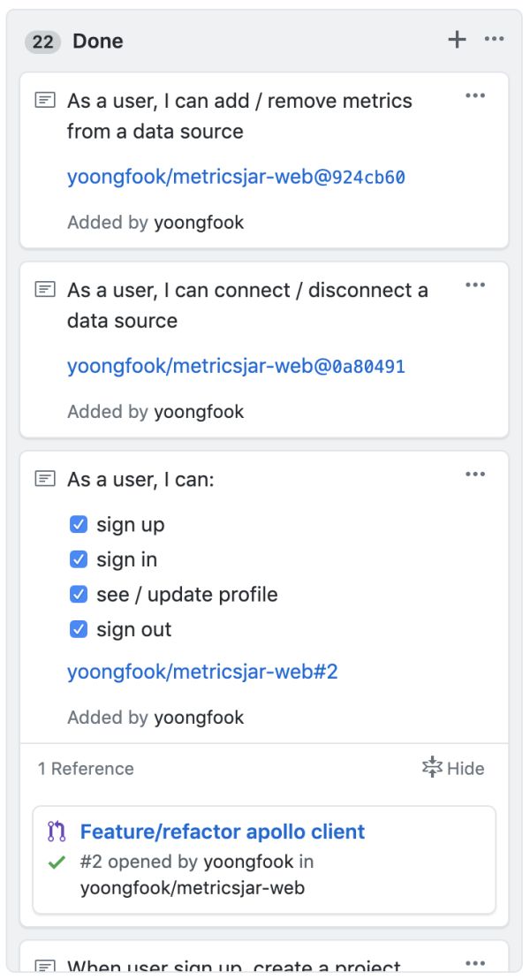Click note icon on 'As a user, I can:' card
Image resolution: width=530 pixels, height=980 pixels.
coord(45,479)
